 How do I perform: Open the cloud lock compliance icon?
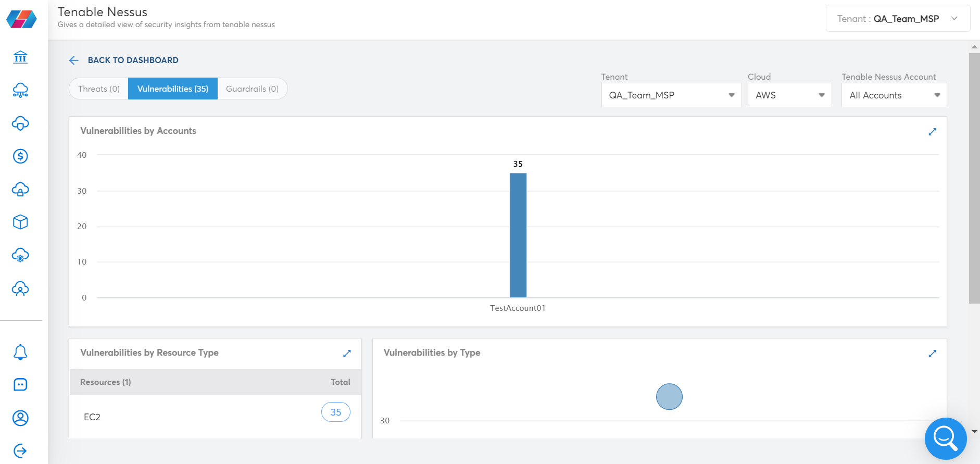[x=20, y=190]
